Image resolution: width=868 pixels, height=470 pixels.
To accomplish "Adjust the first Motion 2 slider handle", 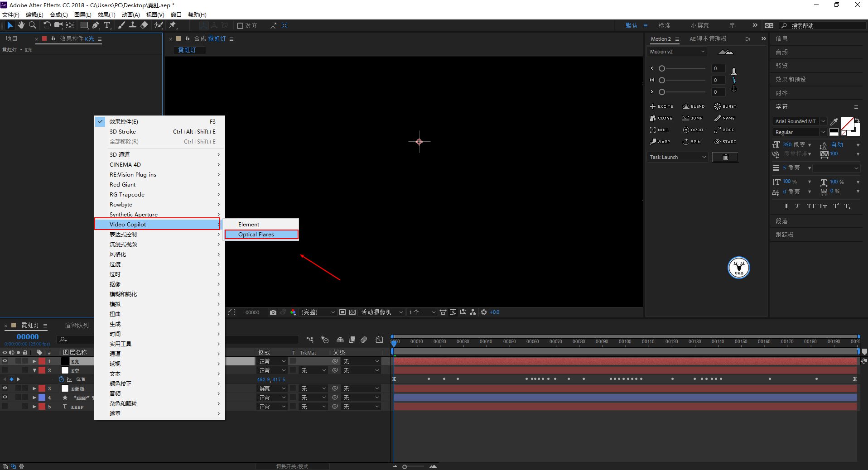I will 662,68.
